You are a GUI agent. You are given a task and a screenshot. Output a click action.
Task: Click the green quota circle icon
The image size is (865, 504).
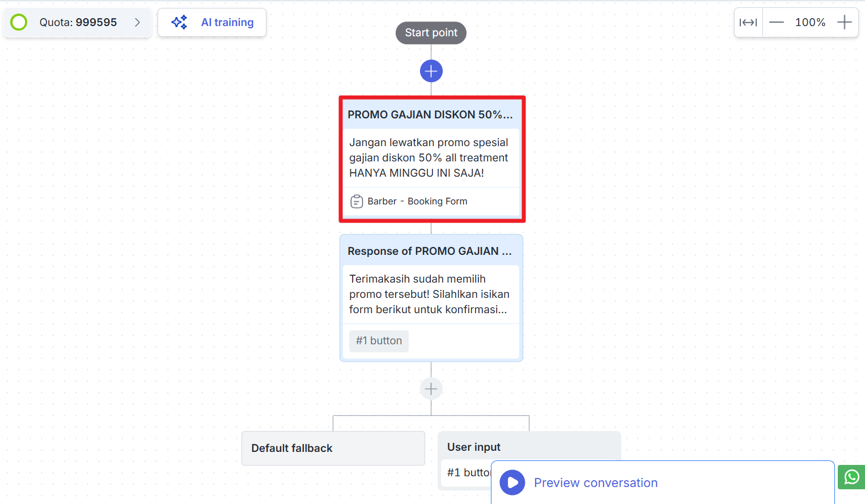pos(19,23)
